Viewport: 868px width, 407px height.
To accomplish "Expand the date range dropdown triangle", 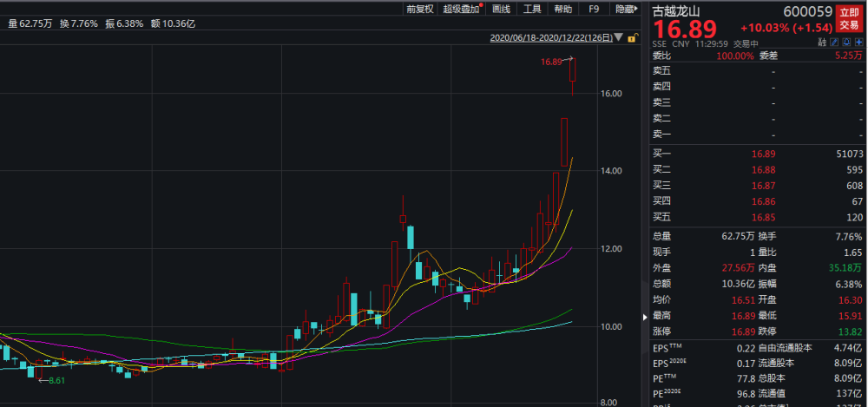I will coord(618,38).
